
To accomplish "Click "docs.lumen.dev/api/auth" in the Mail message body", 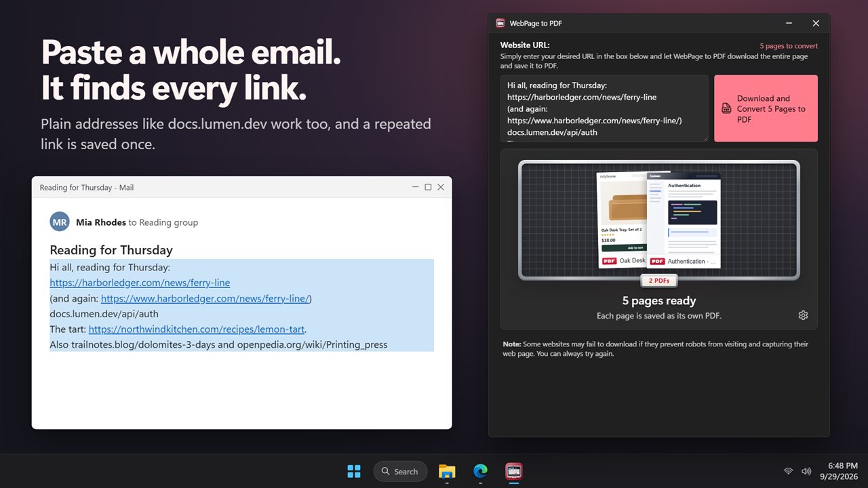I will [104, 314].
